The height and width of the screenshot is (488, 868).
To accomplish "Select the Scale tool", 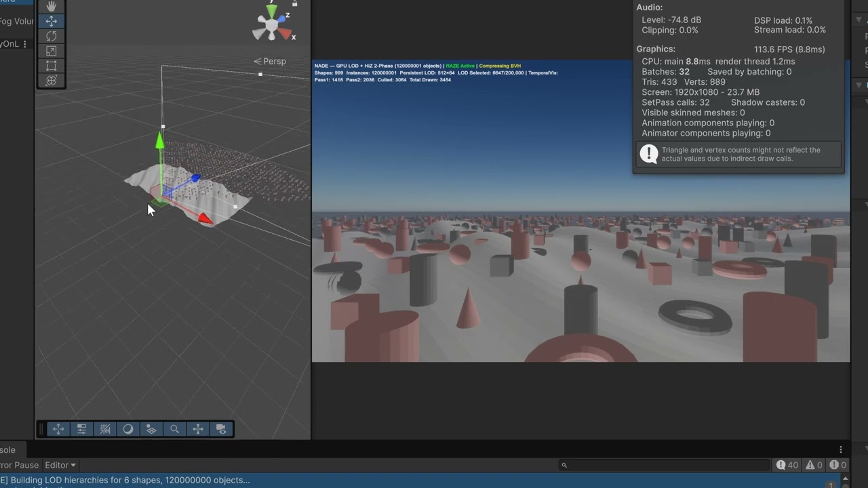I will pos(51,51).
